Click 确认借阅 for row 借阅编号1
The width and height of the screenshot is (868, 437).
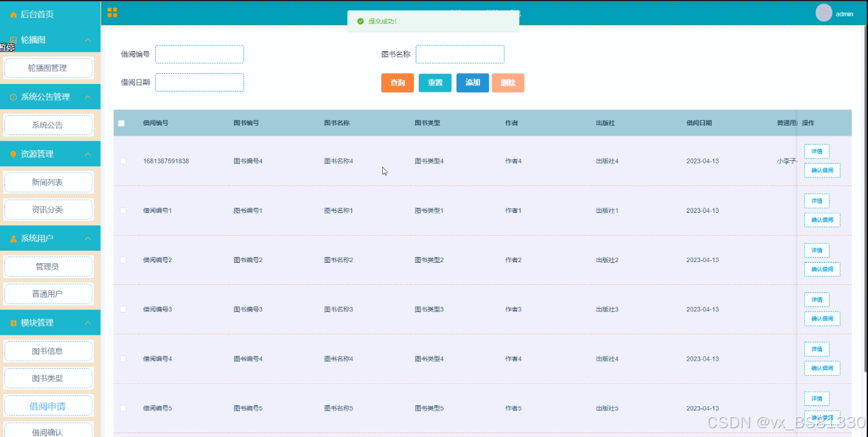tap(822, 220)
